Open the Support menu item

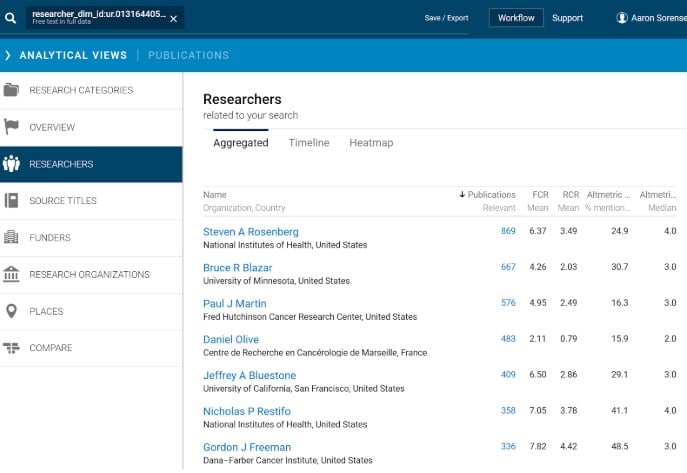(x=567, y=18)
